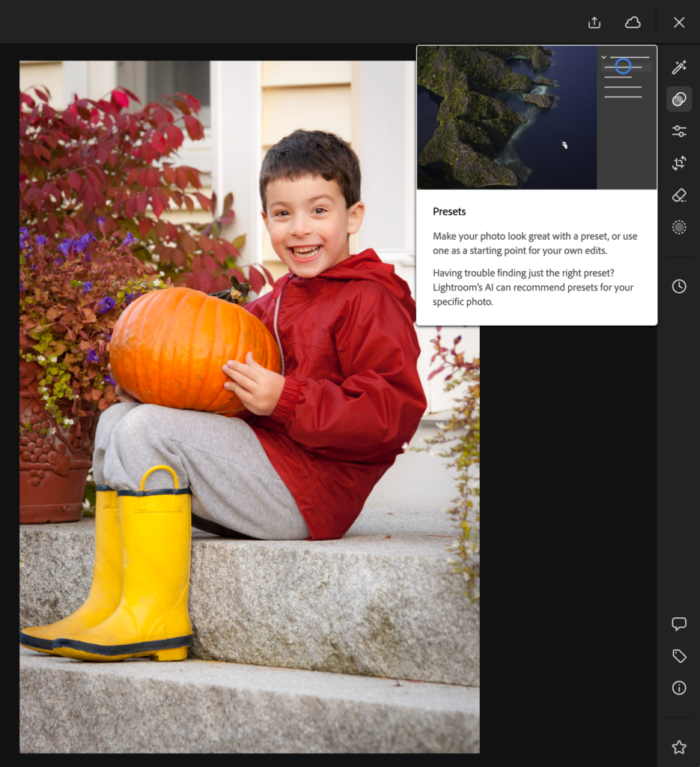Click the star rating icon
700x767 pixels.
pos(679,747)
